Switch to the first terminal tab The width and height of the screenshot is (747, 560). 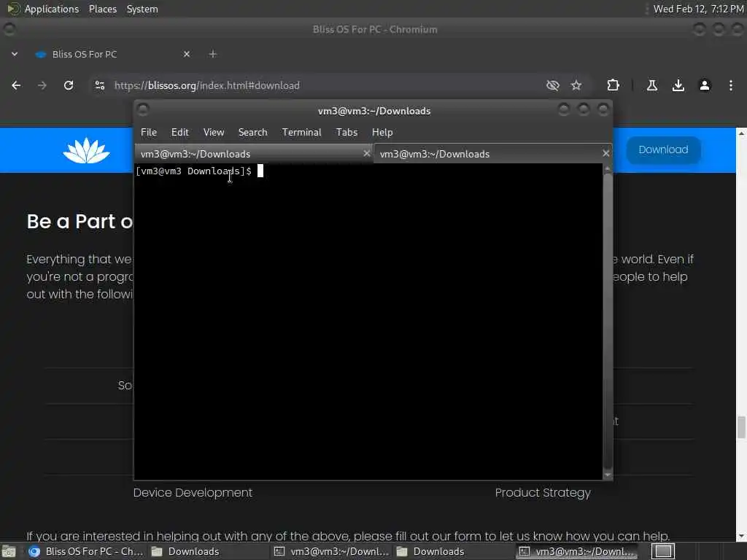point(254,153)
